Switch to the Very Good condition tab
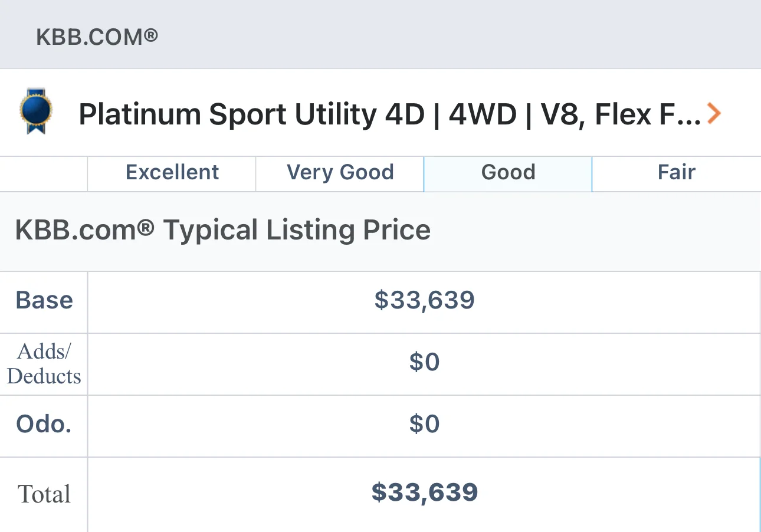The image size is (761, 532). click(x=340, y=173)
